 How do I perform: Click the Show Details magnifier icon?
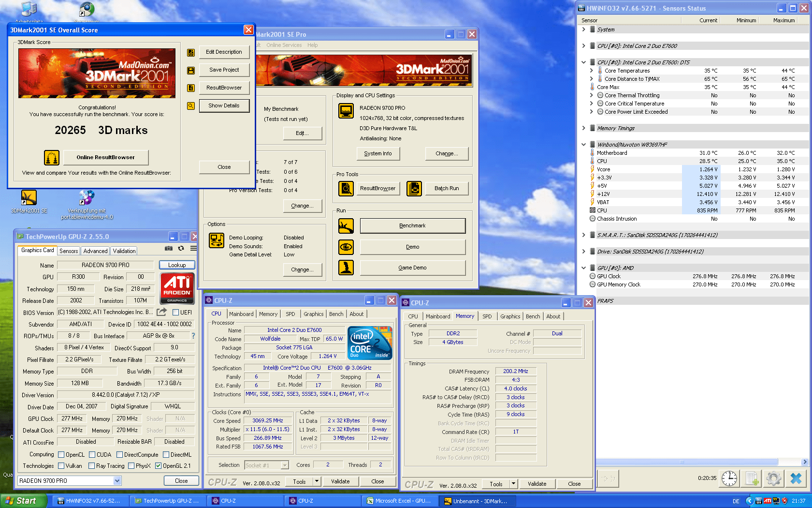pyautogui.click(x=191, y=106)
